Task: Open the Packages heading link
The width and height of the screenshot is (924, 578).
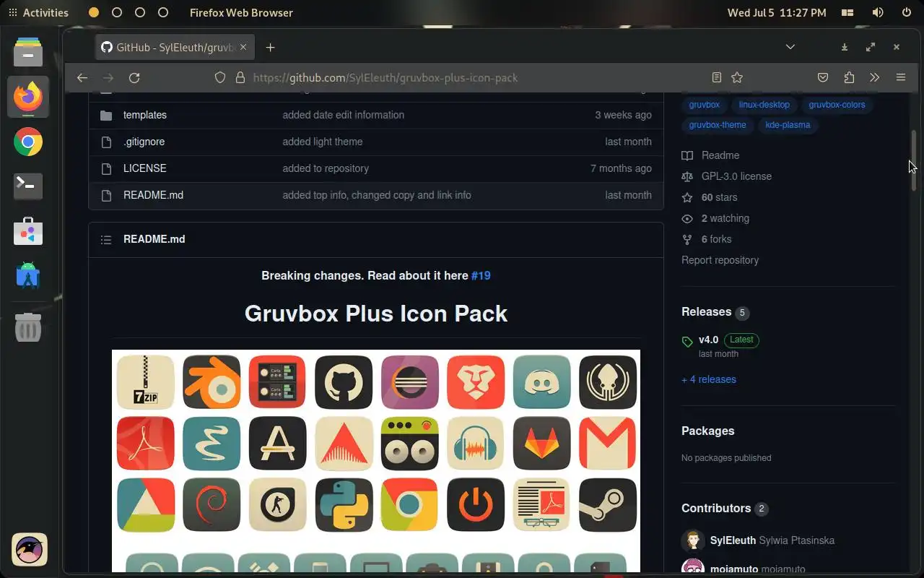Action: pyautogui.click(x=707, y=431)
